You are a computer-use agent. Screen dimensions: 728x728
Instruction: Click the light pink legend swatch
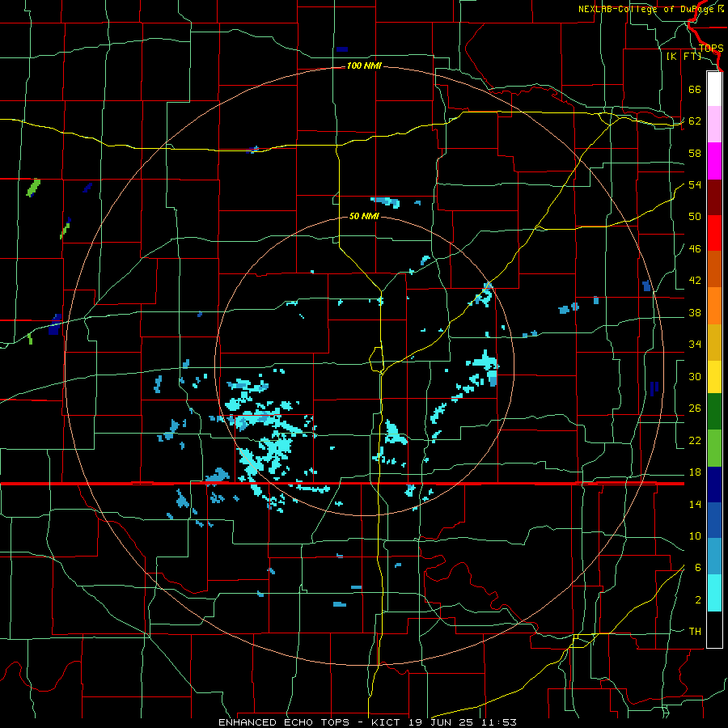point(714,125)
